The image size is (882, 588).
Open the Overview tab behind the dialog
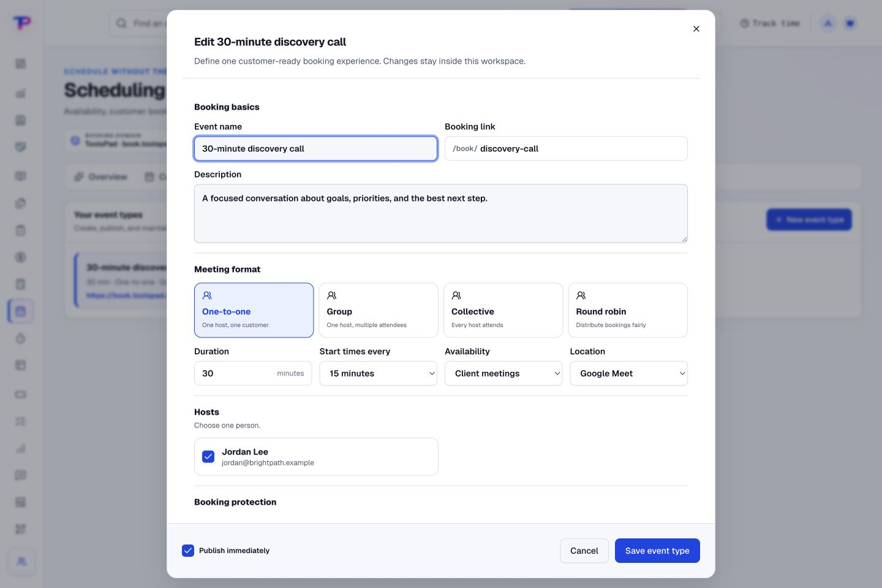[x=101, y=177]
